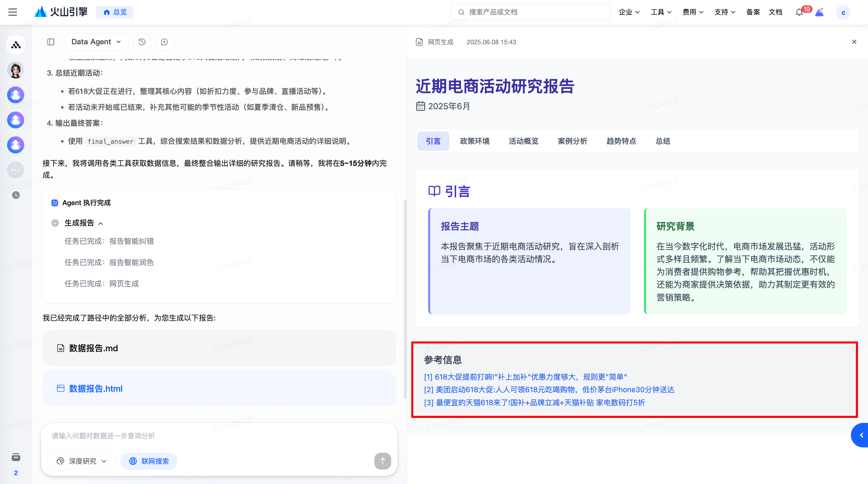Screen dimensions: 868x484
Task: Open the user account avatar 'c'
Action: pos(843,12)
